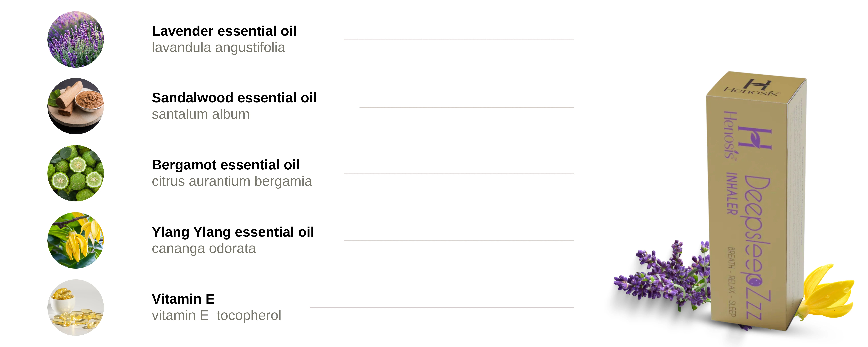This screenshot has width=868, height=347.
Task: Click the lavender field circular image
Action: coord(75,39)
